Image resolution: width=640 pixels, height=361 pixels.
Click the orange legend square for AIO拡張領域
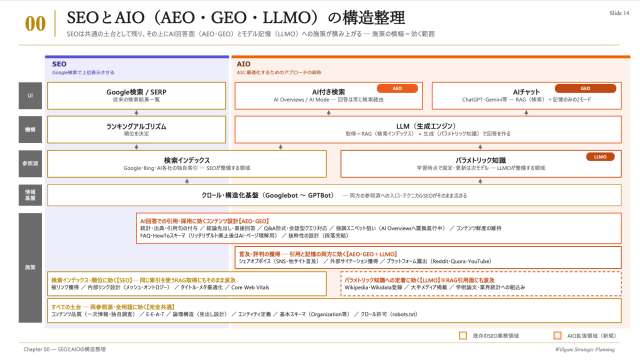[x=557, y=335]
